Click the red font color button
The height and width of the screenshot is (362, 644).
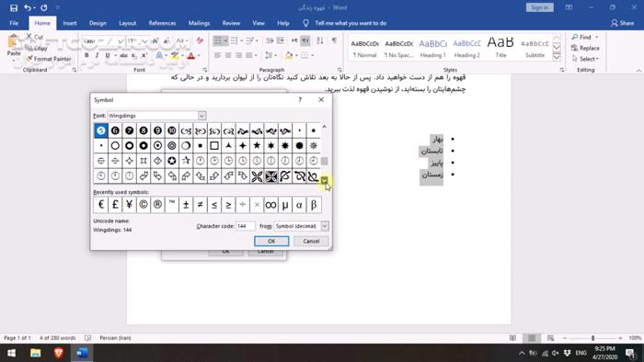pos(190,55)
